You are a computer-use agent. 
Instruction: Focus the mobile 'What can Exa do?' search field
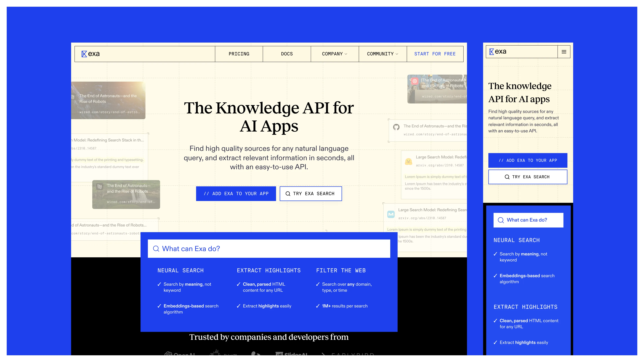point(528,220)
